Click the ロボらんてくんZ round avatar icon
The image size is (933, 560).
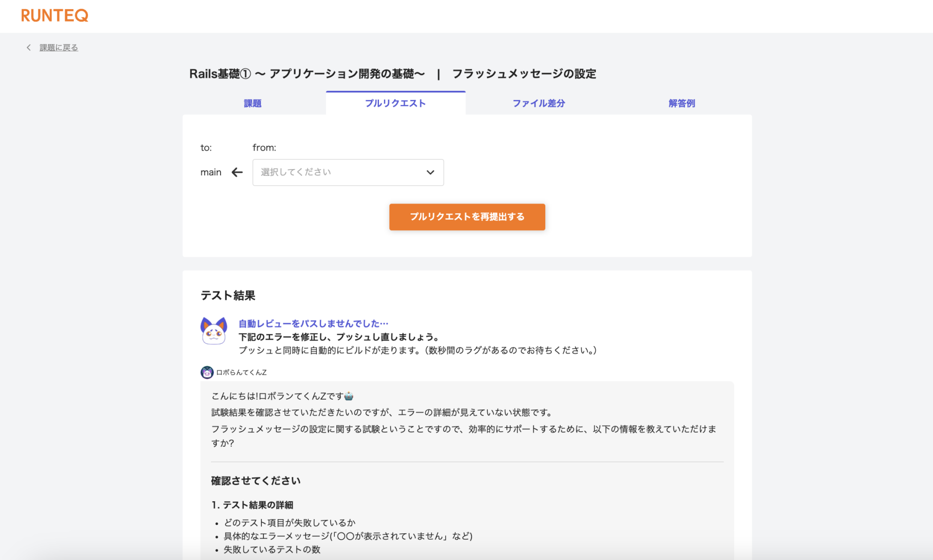pyautogui.click(x=207, y=373)
